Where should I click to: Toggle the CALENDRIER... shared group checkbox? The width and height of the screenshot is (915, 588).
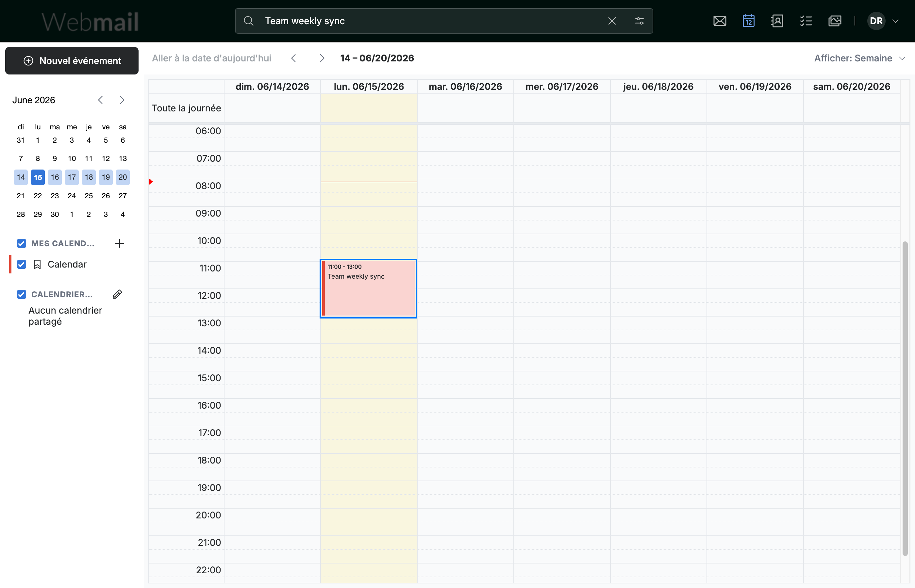click(21, 294)
